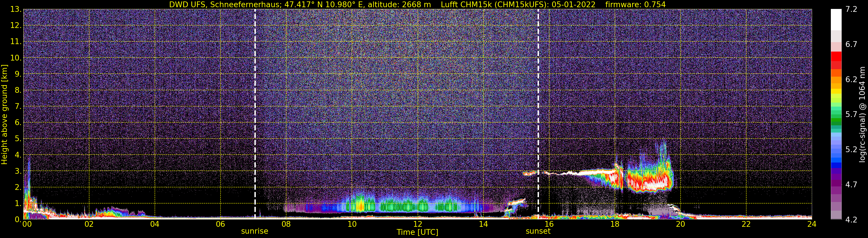Viewport: 868px width, 238px height.
Task: Click the height axis tick '13.'
Action: point(16,10)
